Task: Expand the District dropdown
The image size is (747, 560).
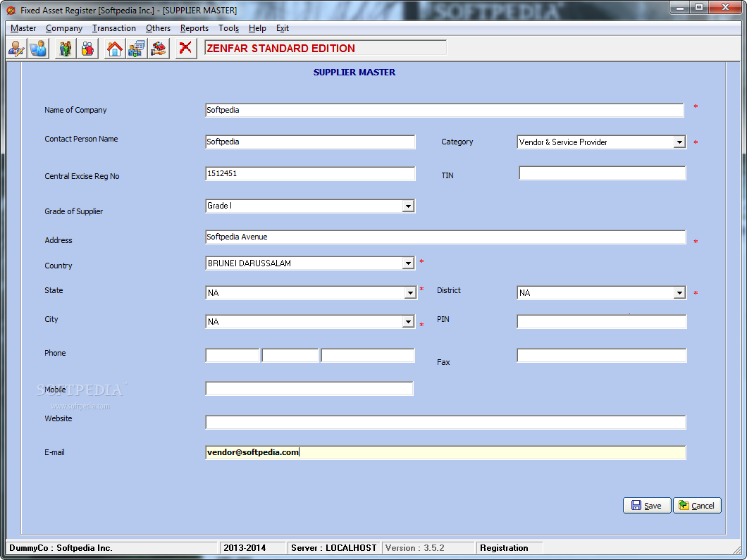Action: (x=679, y=293)
